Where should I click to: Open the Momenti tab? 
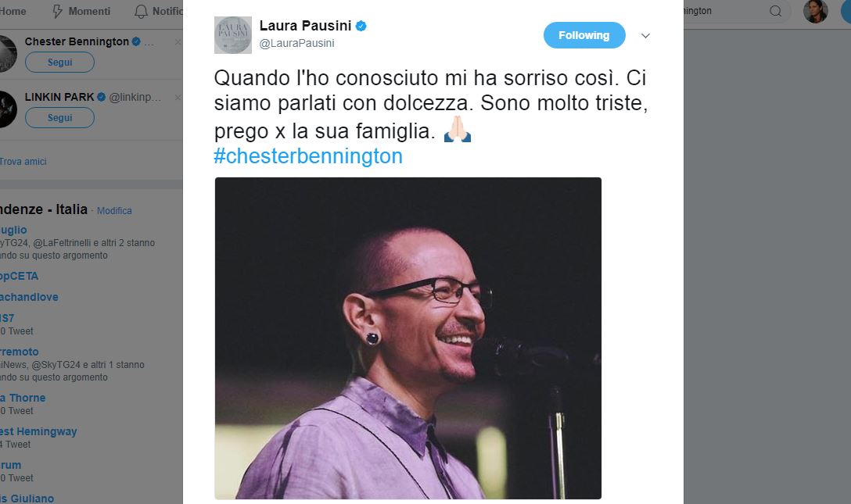click(x=81, y=12)
